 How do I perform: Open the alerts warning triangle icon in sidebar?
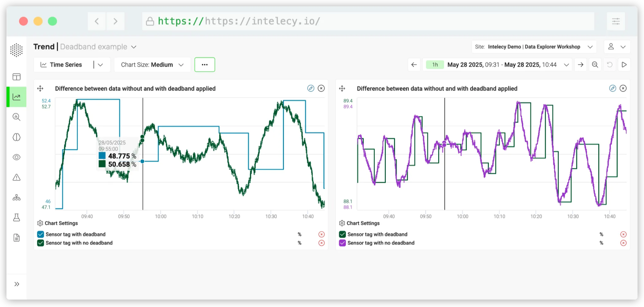pos(16,177)
